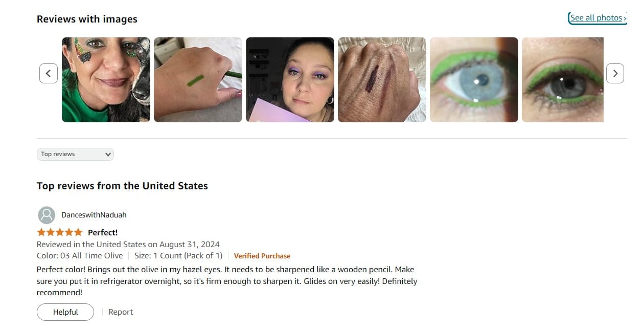Click the Color: 03 All Time Olive text

[80, 256]
